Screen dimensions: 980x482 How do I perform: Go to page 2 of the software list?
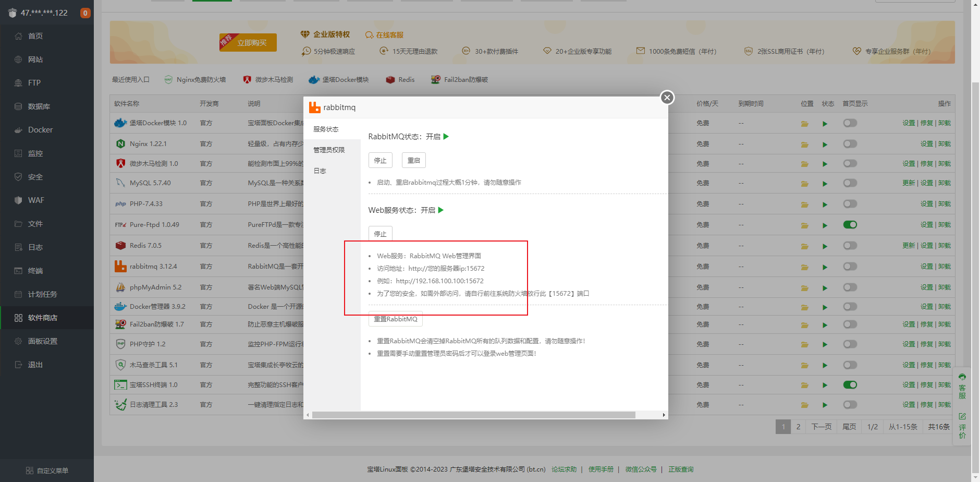(x=798, y=427)
